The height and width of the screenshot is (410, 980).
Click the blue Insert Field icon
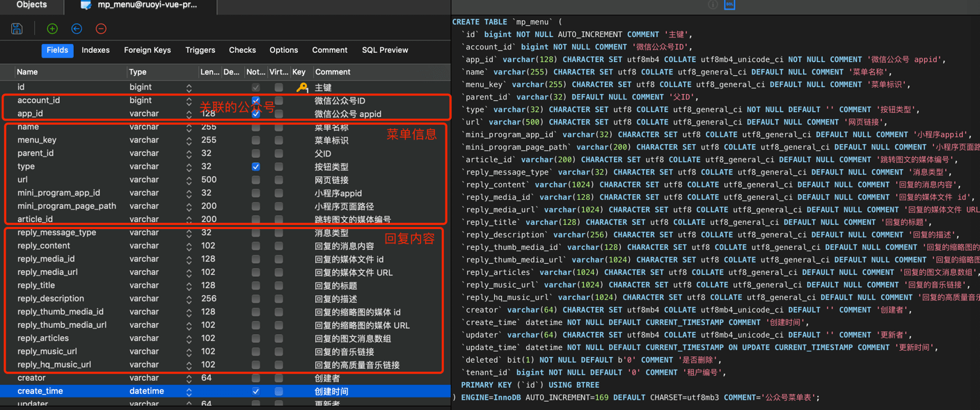coord(77,29)
